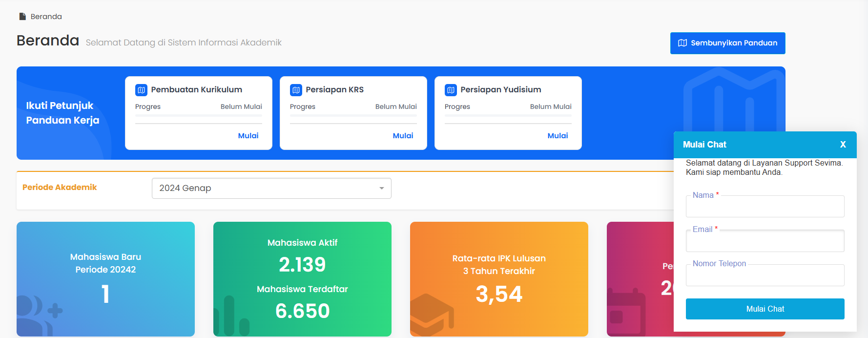The width and height of the screenshot is (868, 338).
Task: Click the Persiapan KRS guide icon
Action: tap(296, 90)
